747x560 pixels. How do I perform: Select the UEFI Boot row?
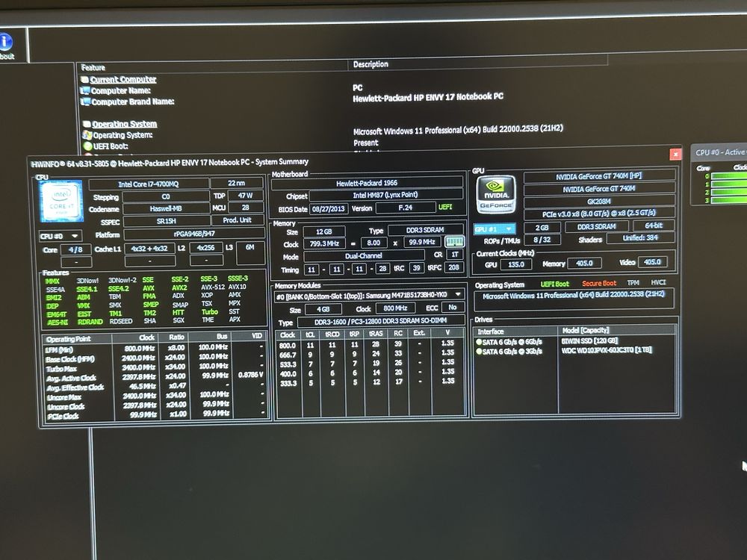111,146
